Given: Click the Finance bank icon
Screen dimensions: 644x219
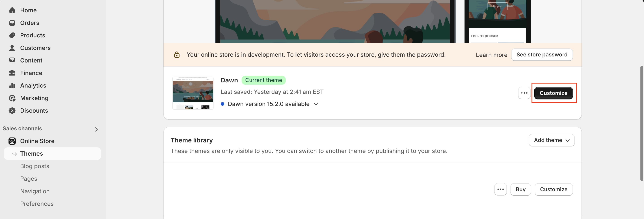Looking at the screenshot, I should 12,73.
